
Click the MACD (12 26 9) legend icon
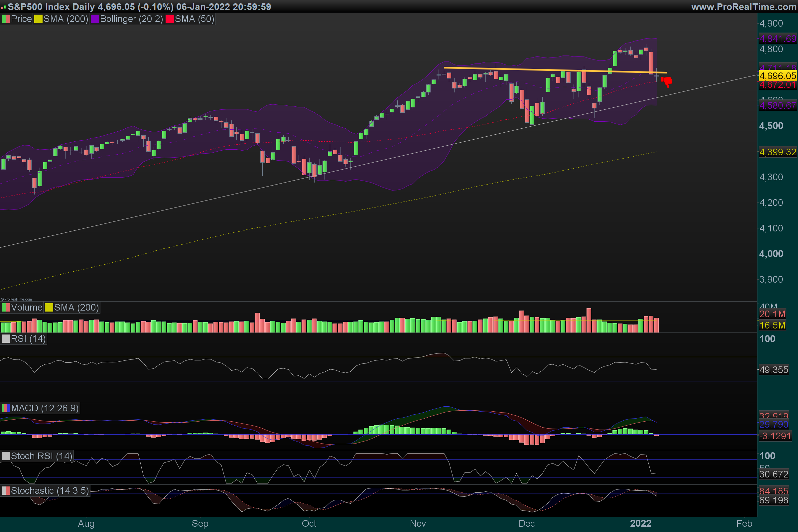[6, 408]
